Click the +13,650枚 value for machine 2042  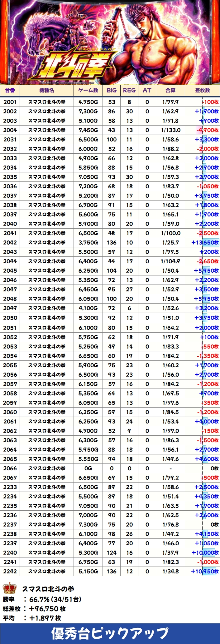[x=205, y=242]
